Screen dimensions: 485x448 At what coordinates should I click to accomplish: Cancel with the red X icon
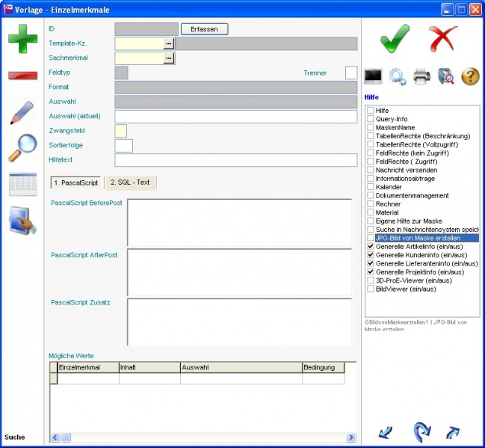pyautogui.click(x=442, y=38)
